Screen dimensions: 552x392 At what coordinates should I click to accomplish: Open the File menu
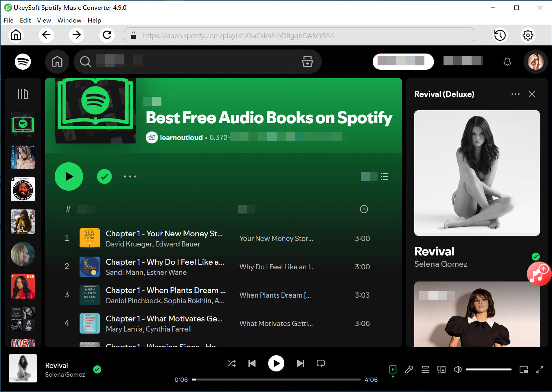pos(8,20)
